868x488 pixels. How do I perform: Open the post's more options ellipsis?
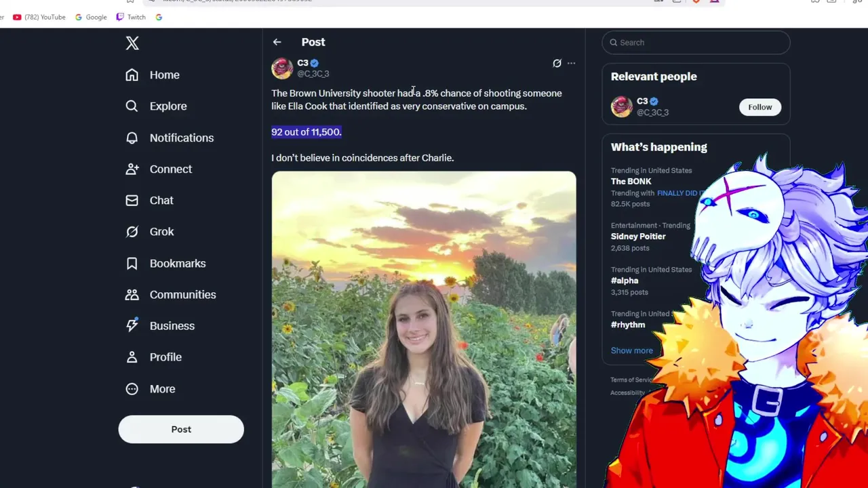(x=572, y=63)
